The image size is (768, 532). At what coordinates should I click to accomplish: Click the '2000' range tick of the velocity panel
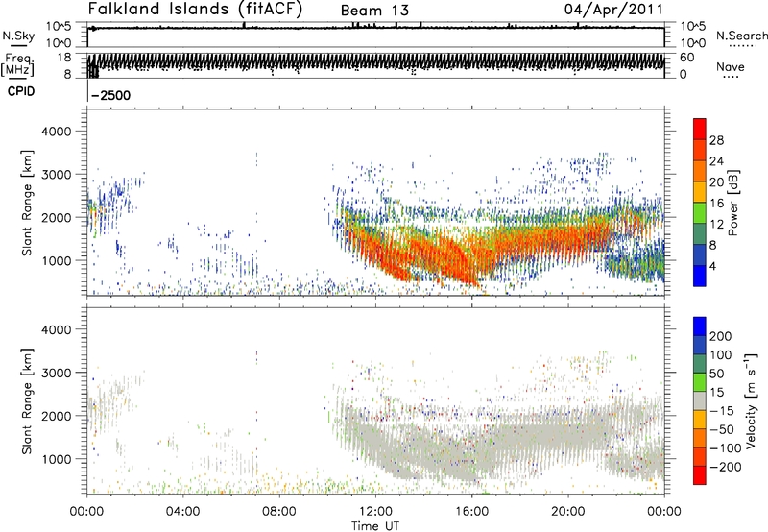pyautogui.click(x=57, y=416)
